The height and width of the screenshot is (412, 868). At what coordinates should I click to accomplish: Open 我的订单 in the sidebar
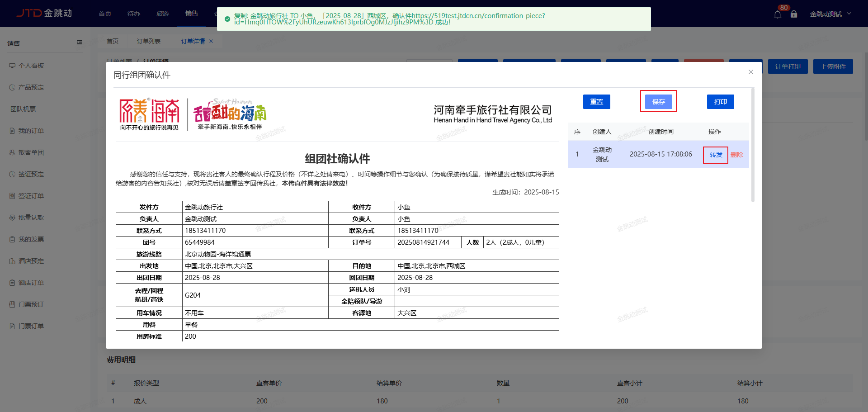coord(31,131)
